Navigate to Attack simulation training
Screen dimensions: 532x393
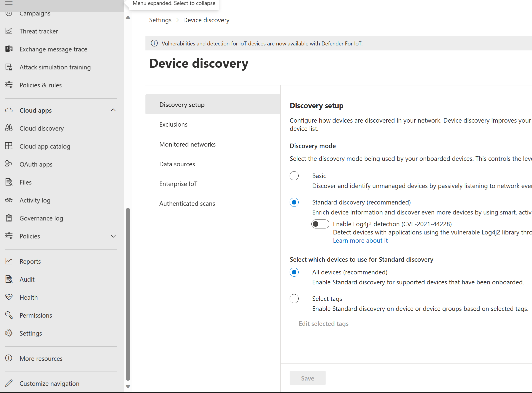coord(55,67)
